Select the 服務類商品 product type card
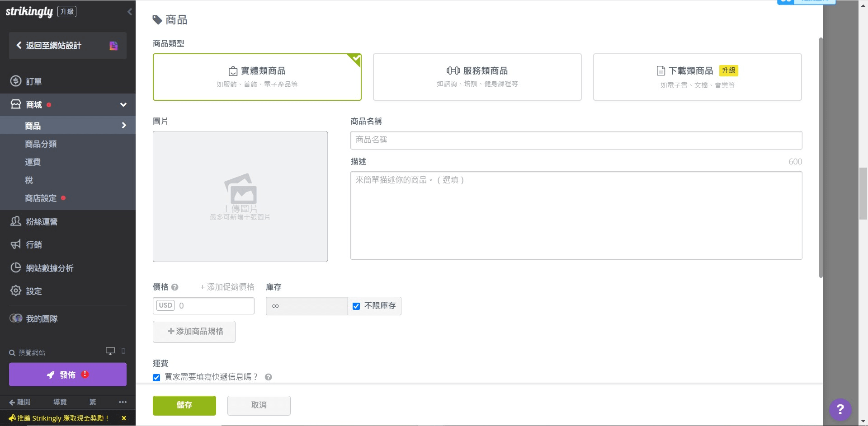Screen dimensions: 868x426 click(477, 77)
